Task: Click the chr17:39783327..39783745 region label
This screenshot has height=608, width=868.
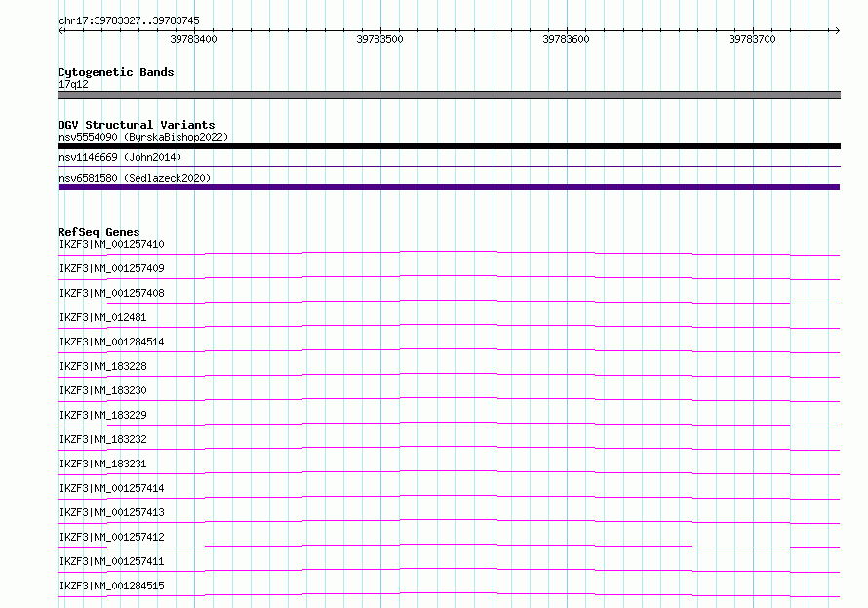Action: [x=129, y=20]
